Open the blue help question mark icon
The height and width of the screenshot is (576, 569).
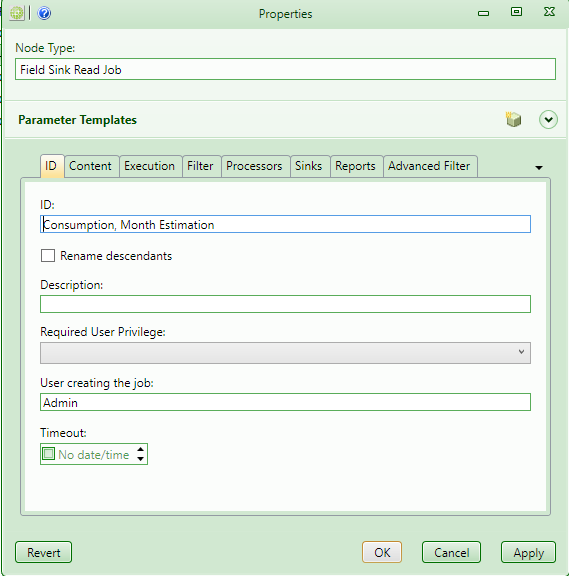(x=44, y=13)
